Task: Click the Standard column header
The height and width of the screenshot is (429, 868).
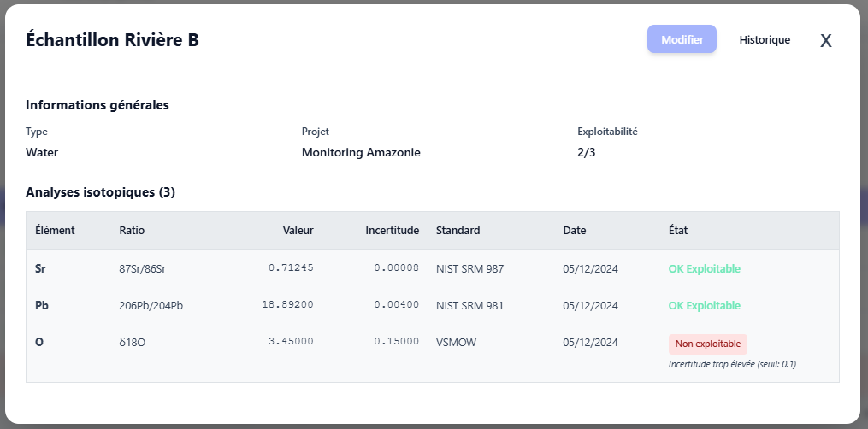Action: 458,231
